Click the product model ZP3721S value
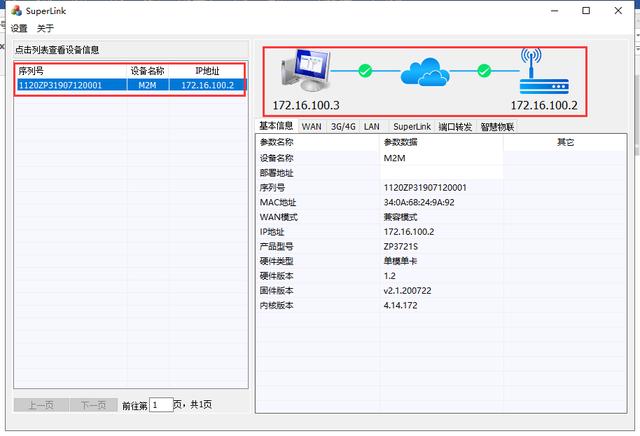The height and width of the screenshot is (436, 640). point(400,247)
